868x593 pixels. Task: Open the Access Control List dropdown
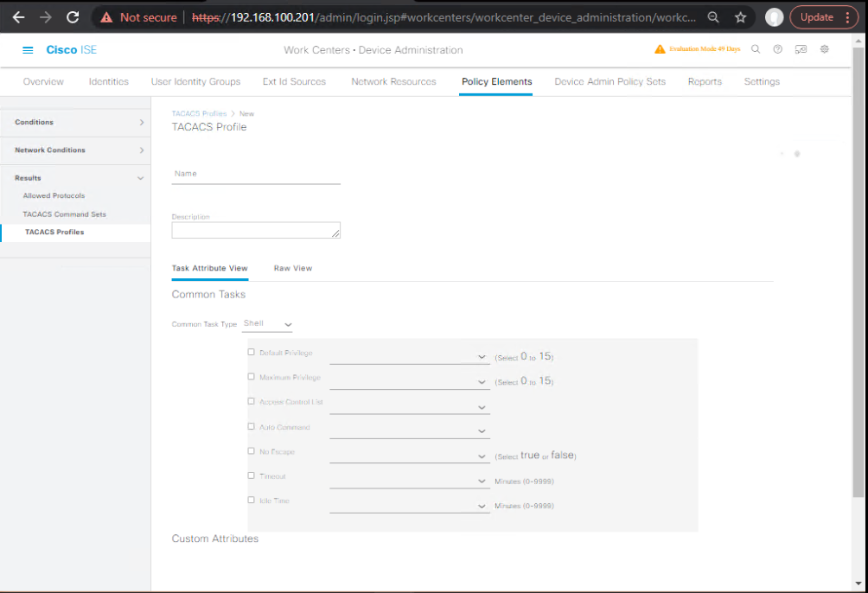(410, 406)
